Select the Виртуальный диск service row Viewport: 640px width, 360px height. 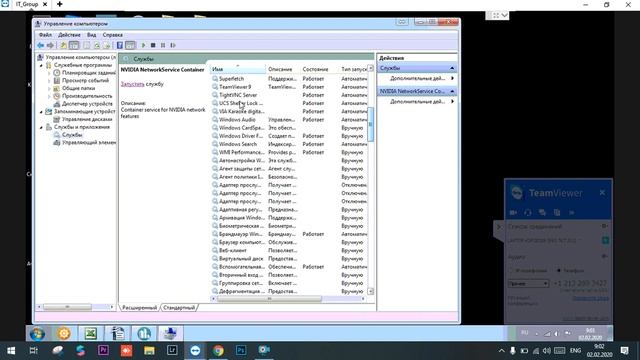(x=289, y=259)
